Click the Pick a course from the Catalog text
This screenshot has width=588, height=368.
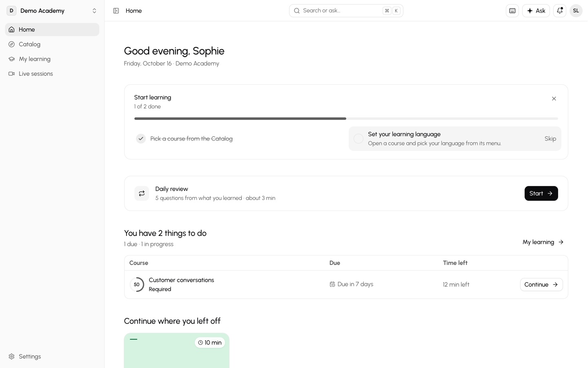click(x=192, y=139)
